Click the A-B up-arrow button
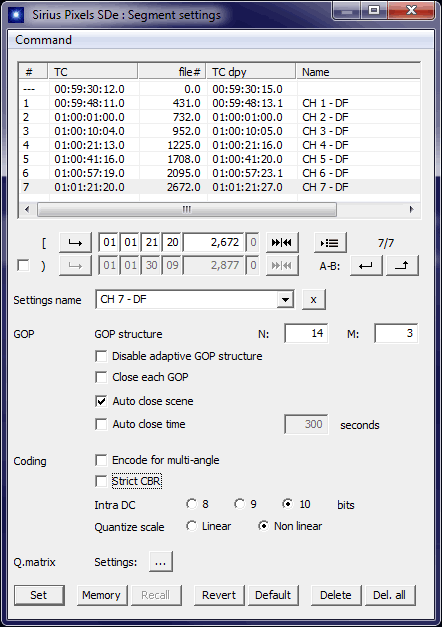 coord(402,266)
